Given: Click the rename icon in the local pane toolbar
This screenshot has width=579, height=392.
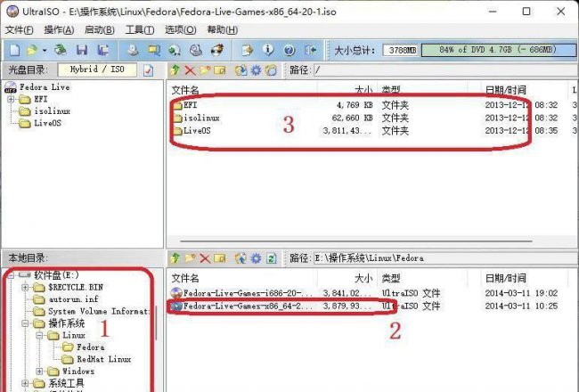Looking at the screenshot, I should [220, 257].
